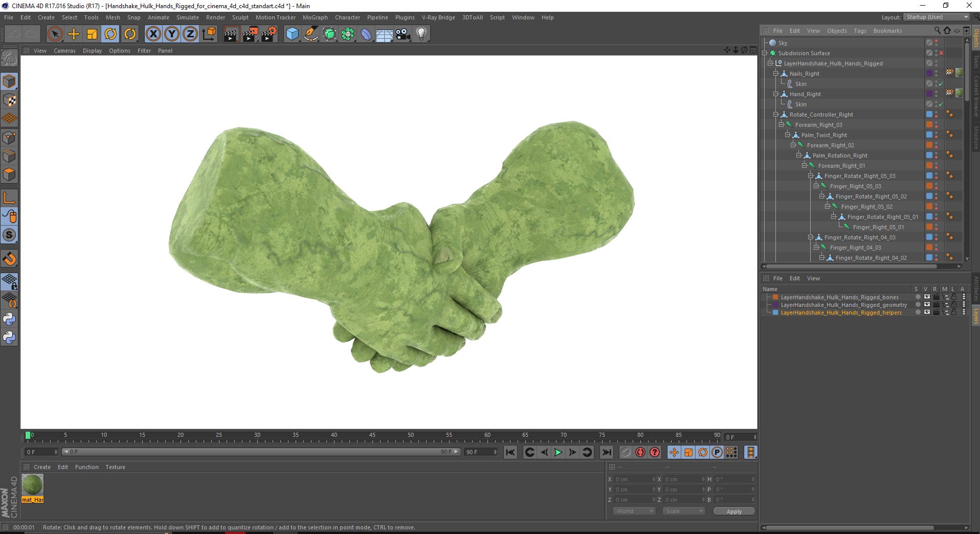The height and width of the screenshot is (534, 980).
Task: Add a Cube primitive object
Action: pos(292,34)
